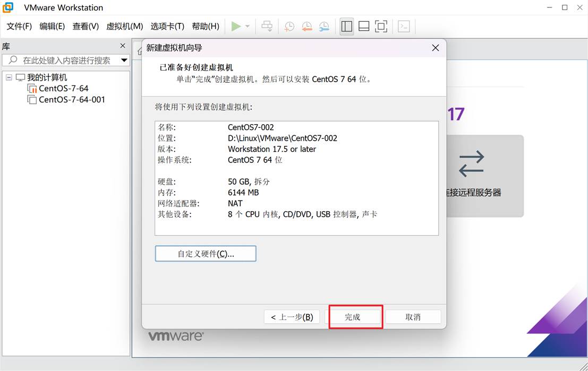Enter full screen mode icon
Screen dimensions: 588x371
click(381, 26)
